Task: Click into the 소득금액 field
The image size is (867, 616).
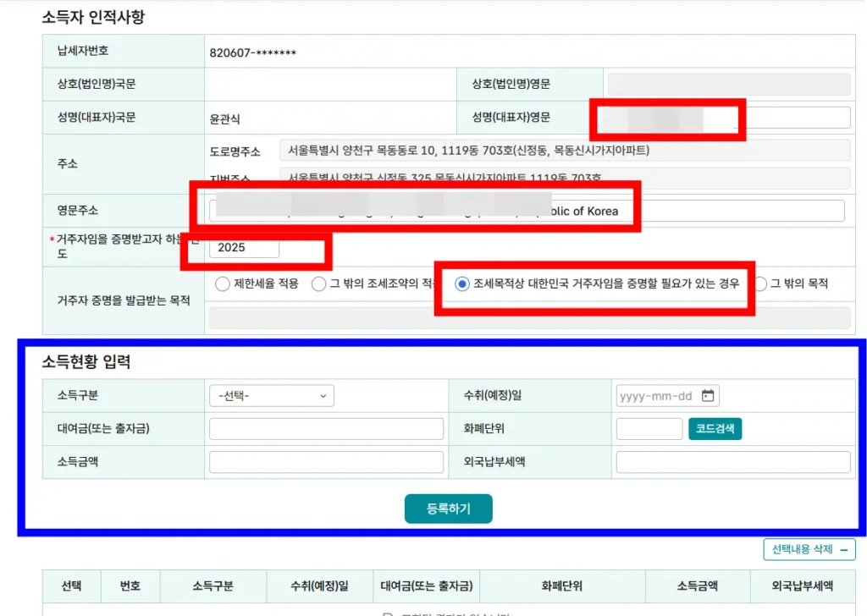Action: click(x=326, y=462)
